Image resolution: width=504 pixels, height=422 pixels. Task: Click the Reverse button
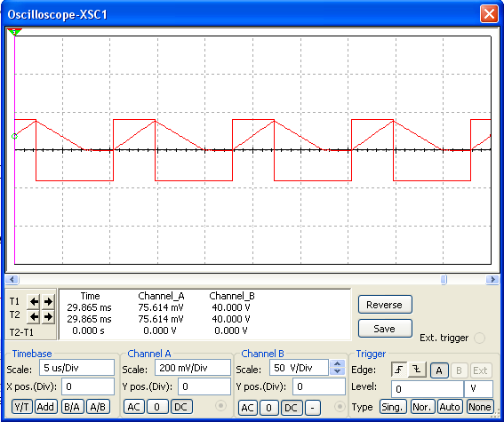point(385,305)
